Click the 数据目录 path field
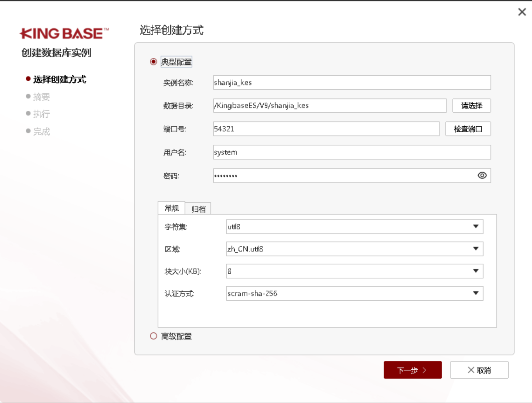 click(329, 106)
